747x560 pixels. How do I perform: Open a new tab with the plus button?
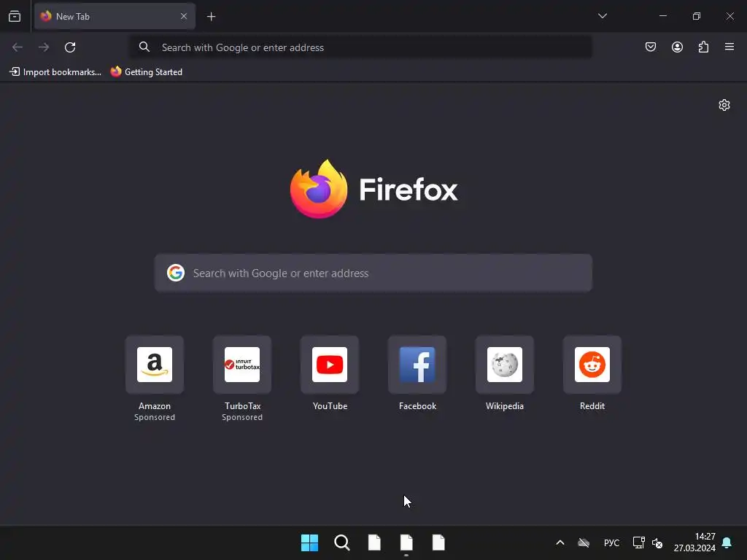211,17
